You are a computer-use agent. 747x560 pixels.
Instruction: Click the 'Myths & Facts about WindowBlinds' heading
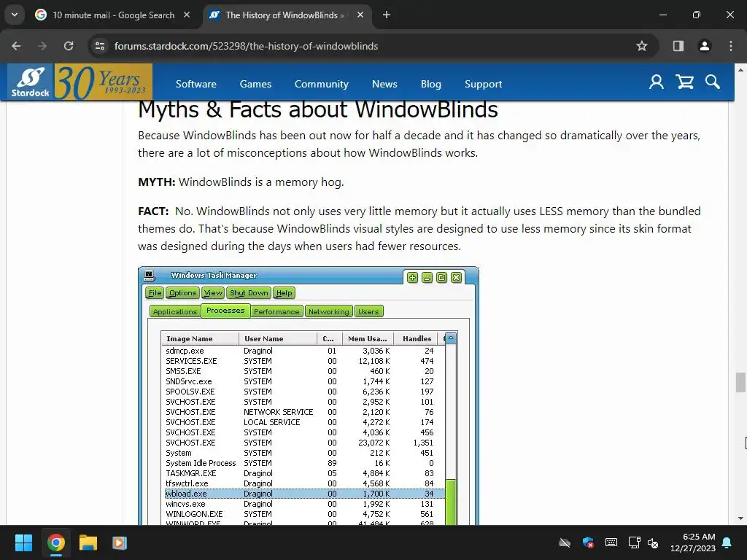(x=318, y=110)
